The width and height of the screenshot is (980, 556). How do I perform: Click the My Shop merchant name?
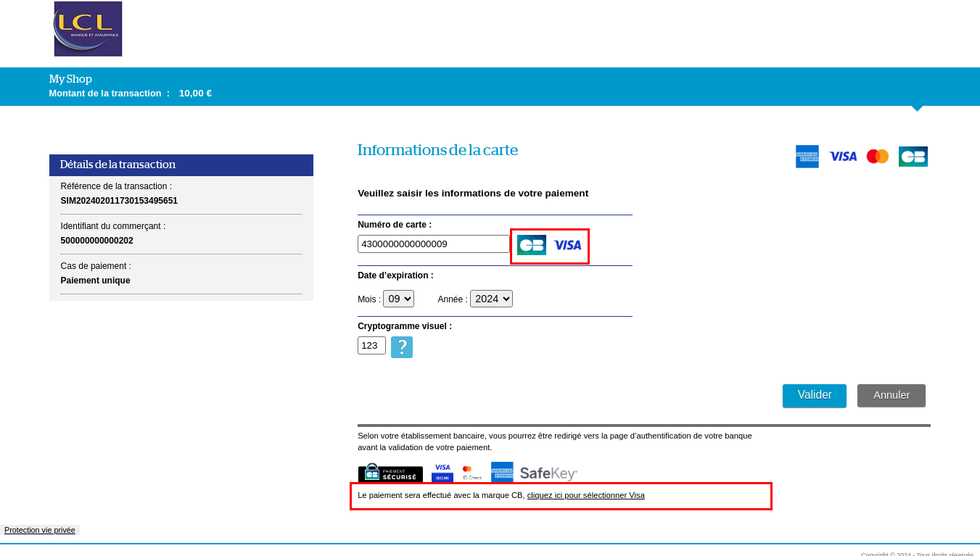[x=70, y=79]
